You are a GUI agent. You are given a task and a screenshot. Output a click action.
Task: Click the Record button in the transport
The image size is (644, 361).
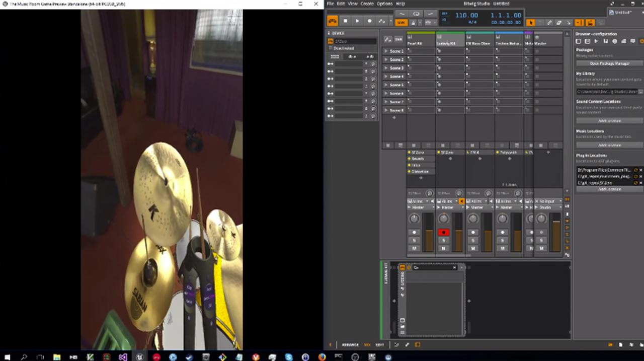pos(370,21)
